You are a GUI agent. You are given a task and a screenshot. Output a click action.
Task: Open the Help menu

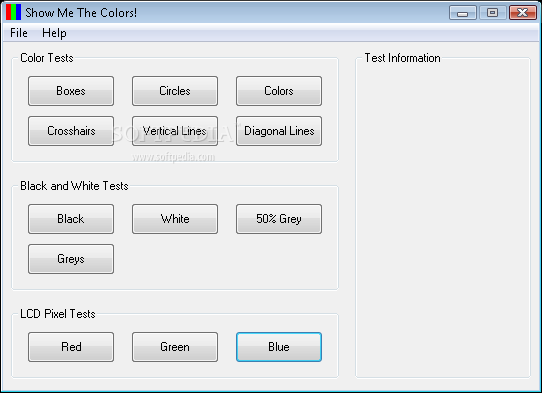(54, 33)
